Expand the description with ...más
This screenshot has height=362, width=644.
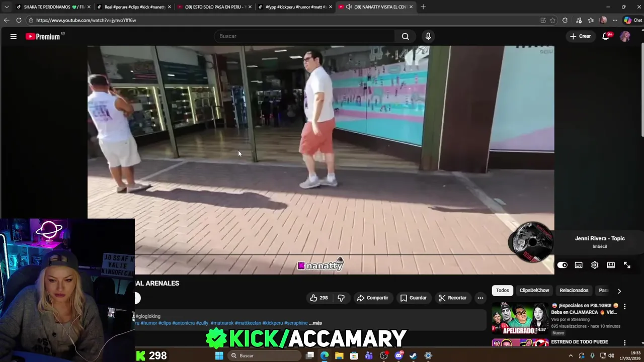coord(315,323)
